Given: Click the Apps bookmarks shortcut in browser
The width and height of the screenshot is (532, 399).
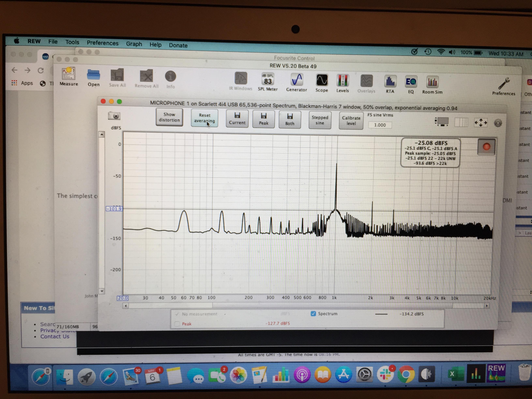Looking at the screenshot, I should click(22, 83).
